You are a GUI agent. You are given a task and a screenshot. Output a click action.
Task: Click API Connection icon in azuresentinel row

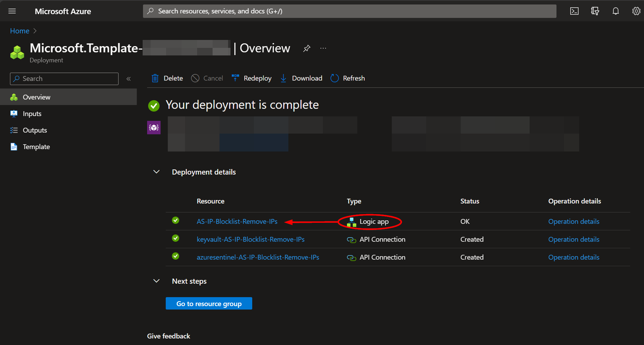coord(351,258)
